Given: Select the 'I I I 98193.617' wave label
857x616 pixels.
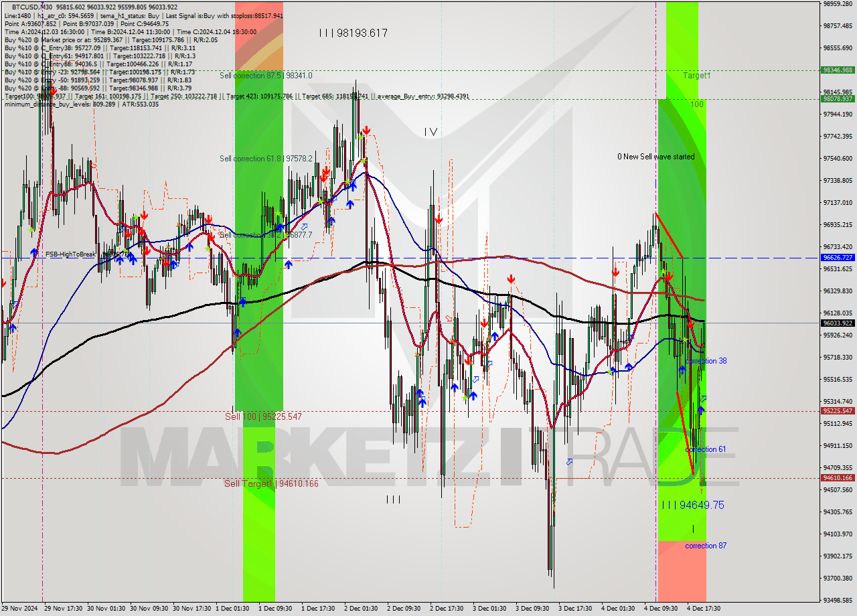Looking at the screenshot, I should [x=353, y=33].
